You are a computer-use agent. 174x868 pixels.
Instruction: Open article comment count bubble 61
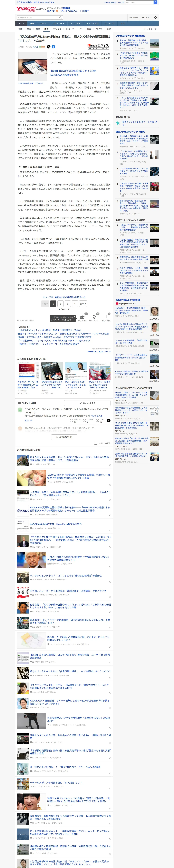click(36, 47)
